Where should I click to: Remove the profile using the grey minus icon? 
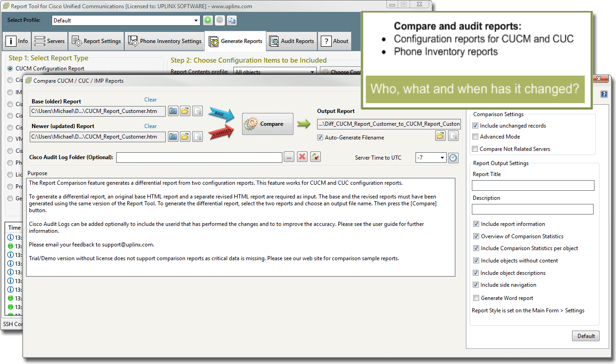coord(220,20)
